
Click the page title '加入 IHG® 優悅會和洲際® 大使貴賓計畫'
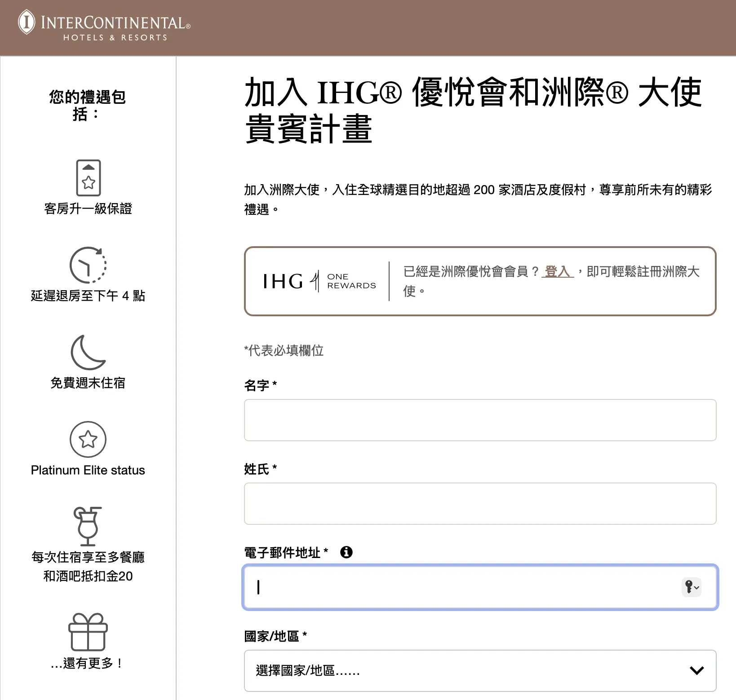pos(473,110)
